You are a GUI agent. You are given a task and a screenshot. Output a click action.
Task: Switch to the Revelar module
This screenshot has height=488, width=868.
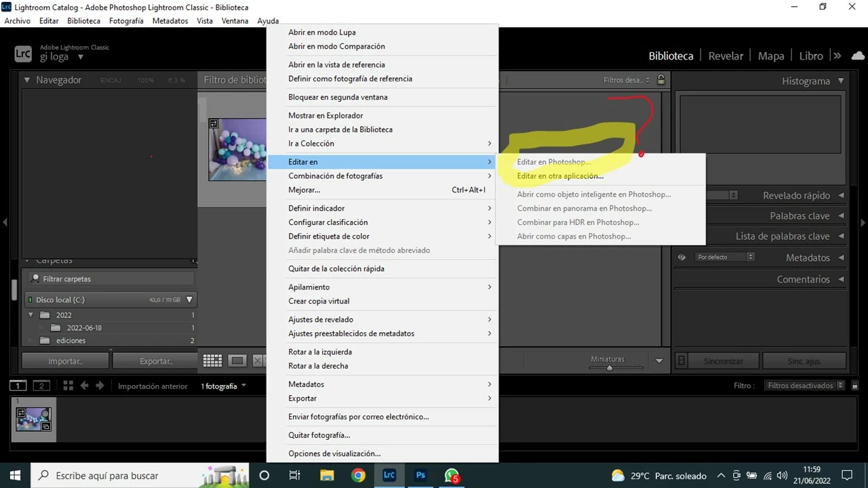click(726, 56)
